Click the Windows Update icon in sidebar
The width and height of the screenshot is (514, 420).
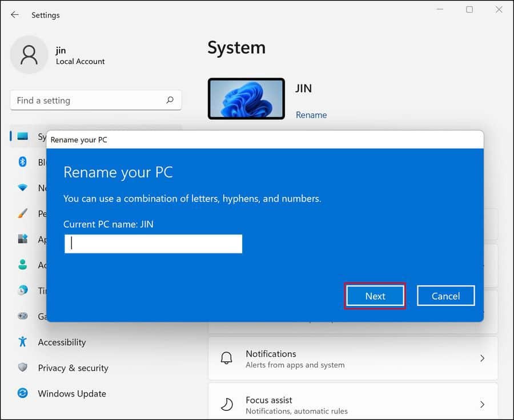pyautogui.click(x=23, y=394)
